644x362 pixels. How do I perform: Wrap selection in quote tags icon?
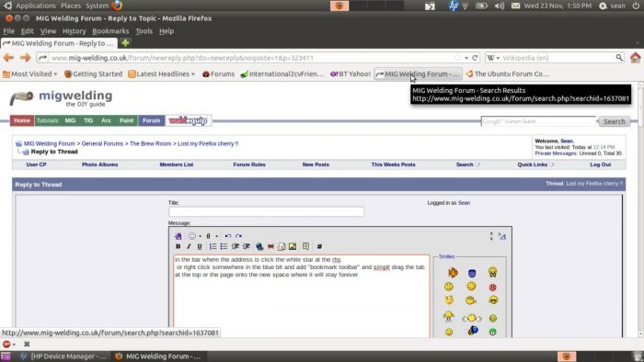[305, 246]
